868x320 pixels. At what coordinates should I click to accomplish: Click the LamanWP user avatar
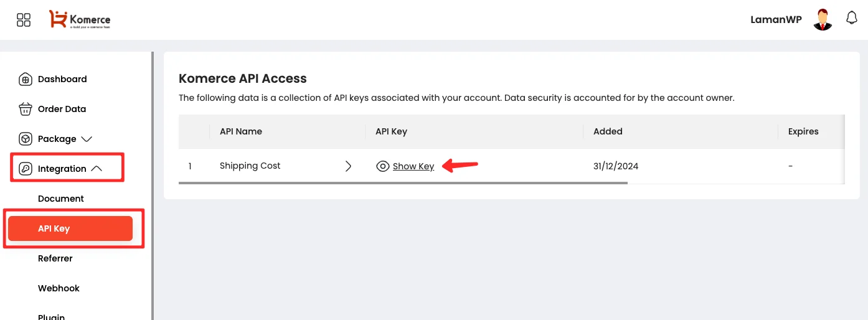tap(823, 20)
